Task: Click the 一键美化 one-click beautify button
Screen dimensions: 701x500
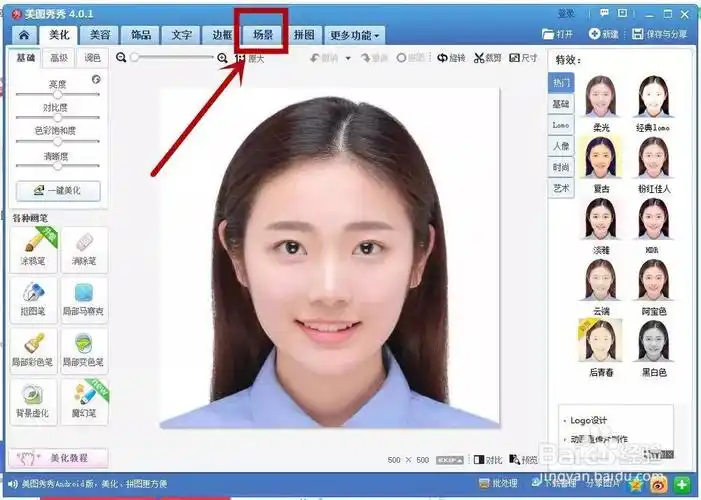Action: point(57,190)
